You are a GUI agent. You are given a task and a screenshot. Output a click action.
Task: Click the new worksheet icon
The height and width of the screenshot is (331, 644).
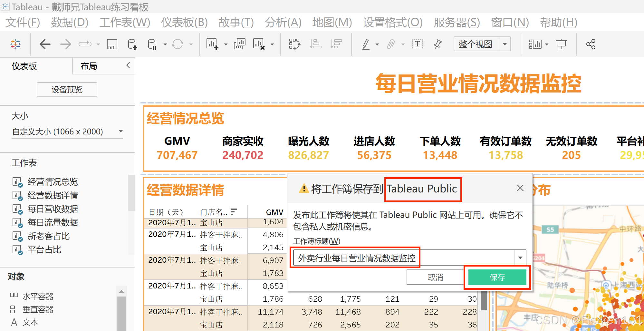coord(212,44)
